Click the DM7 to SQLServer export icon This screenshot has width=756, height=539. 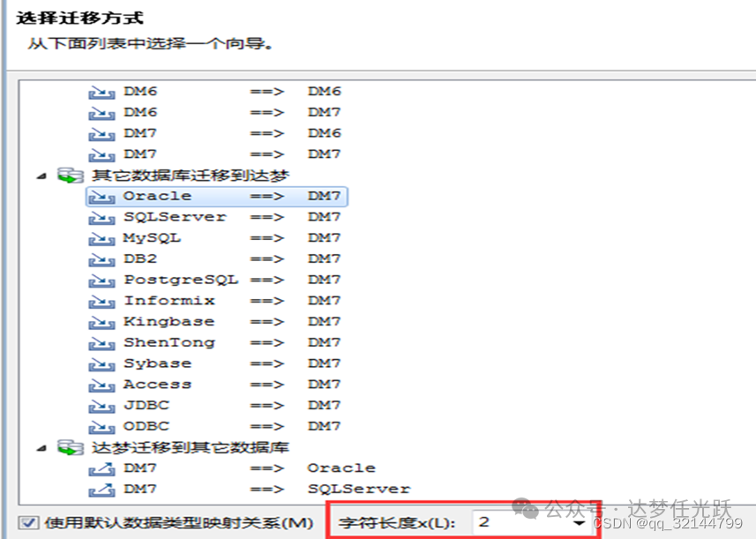(101, 490)
